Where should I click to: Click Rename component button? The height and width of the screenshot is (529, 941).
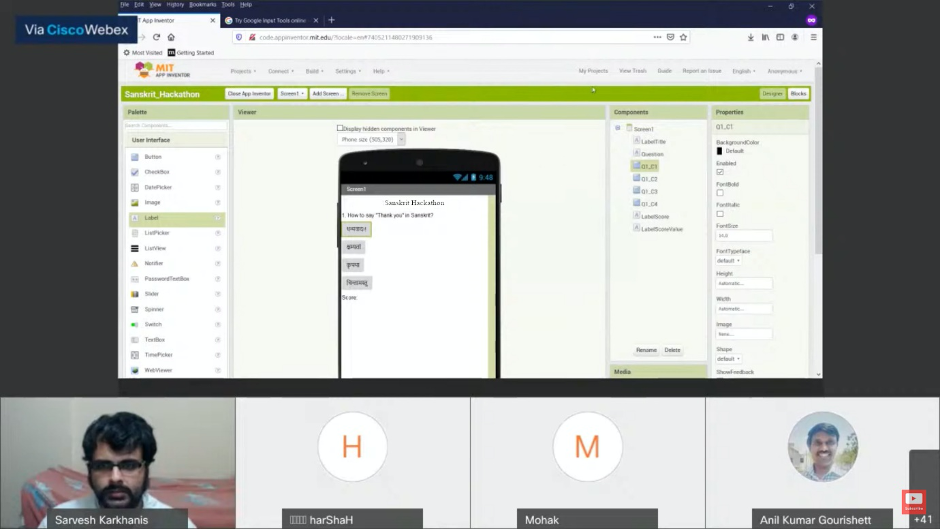646,350
